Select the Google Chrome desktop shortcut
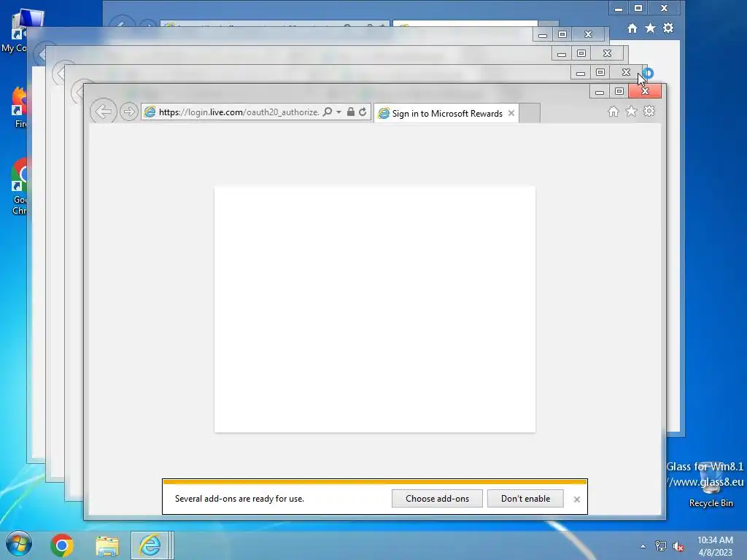The height and width of the screenshot is (560, 747). click(x=18, y=187)
